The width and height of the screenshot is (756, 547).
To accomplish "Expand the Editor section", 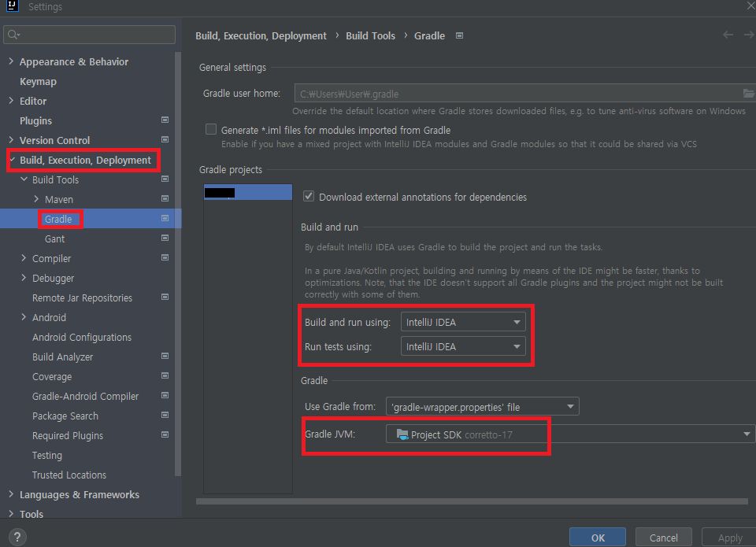I will pos(11,100).
